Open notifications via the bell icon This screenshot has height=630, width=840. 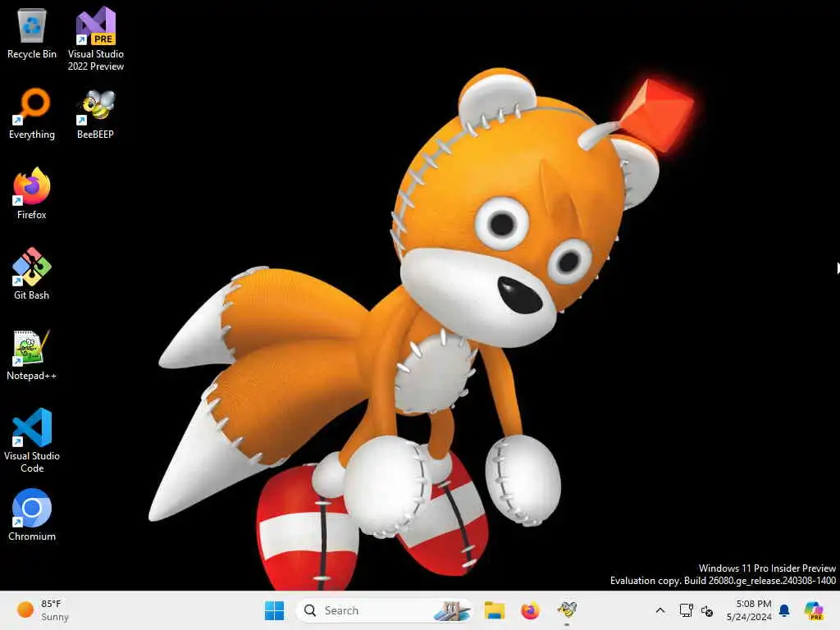pos(784,610)
